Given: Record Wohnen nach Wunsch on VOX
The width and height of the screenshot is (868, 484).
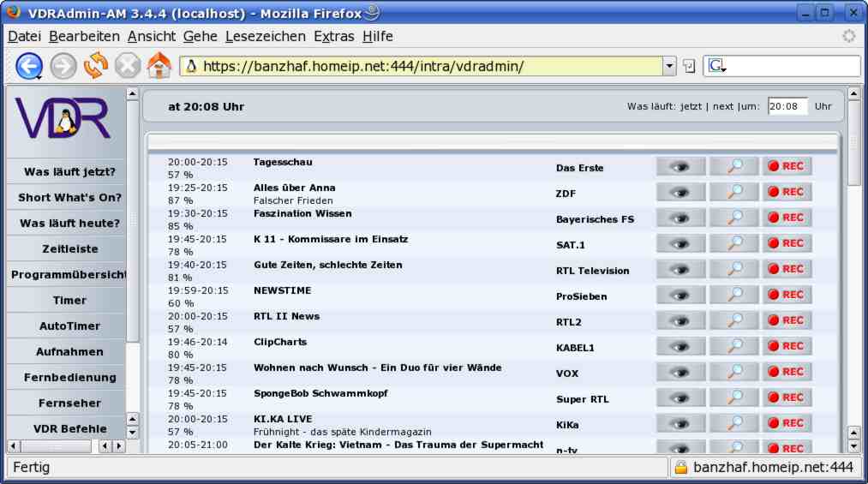Looking at the screenshot, I should (x=787, y=372).
